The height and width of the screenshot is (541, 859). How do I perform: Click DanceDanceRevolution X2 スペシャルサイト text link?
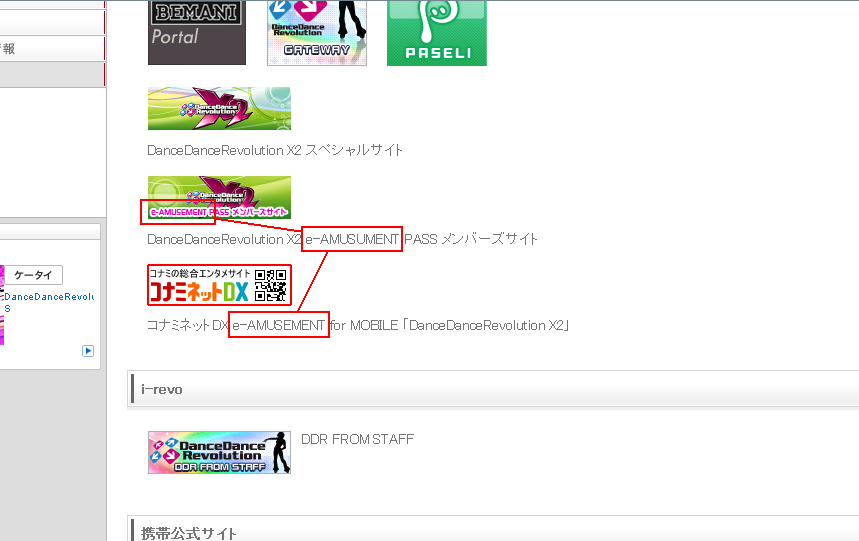275,150
